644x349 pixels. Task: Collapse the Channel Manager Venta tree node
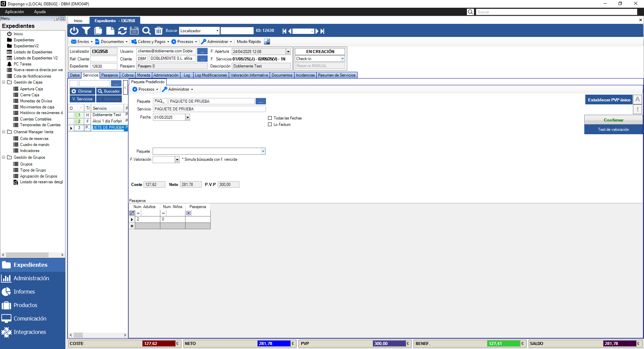coord(4,132)
